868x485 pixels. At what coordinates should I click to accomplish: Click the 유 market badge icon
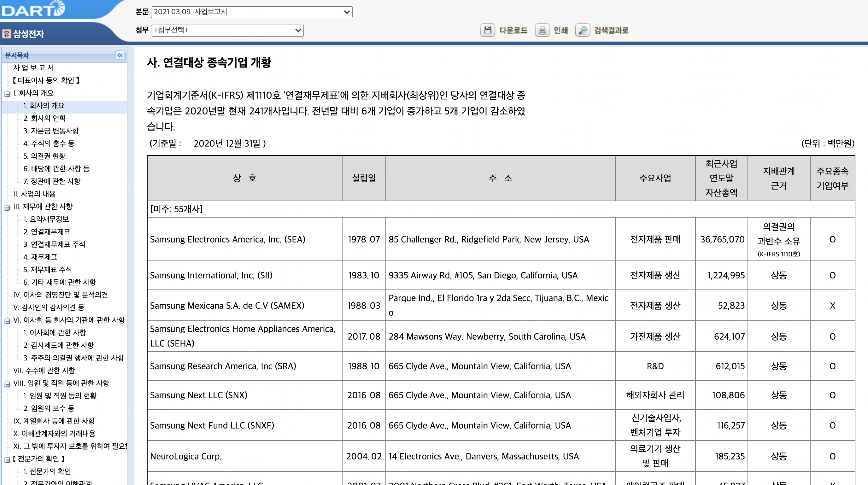pyautogui.click(x=6, y=34)
